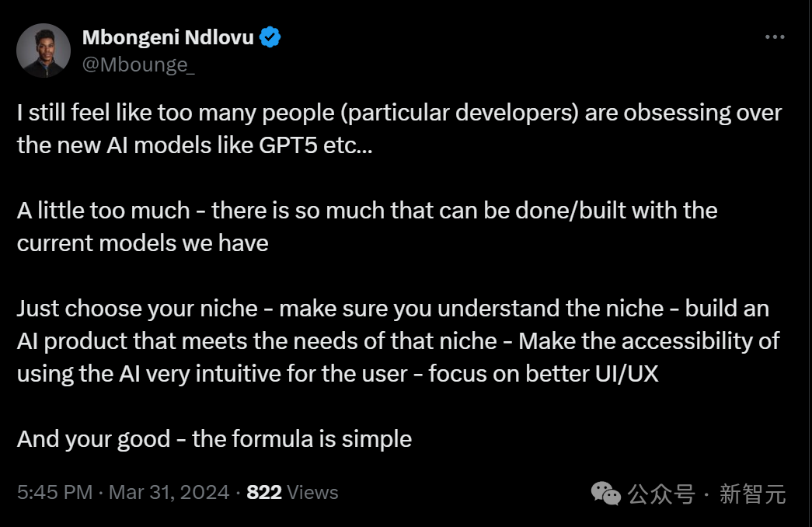Viewport: 812px width, 527px height.
Task: Click the line starting 'AI product that meets'
Action: click(398, 340)
